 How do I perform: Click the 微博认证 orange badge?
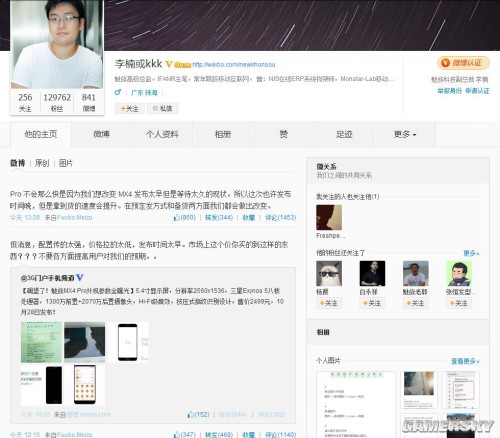point(463,63)
